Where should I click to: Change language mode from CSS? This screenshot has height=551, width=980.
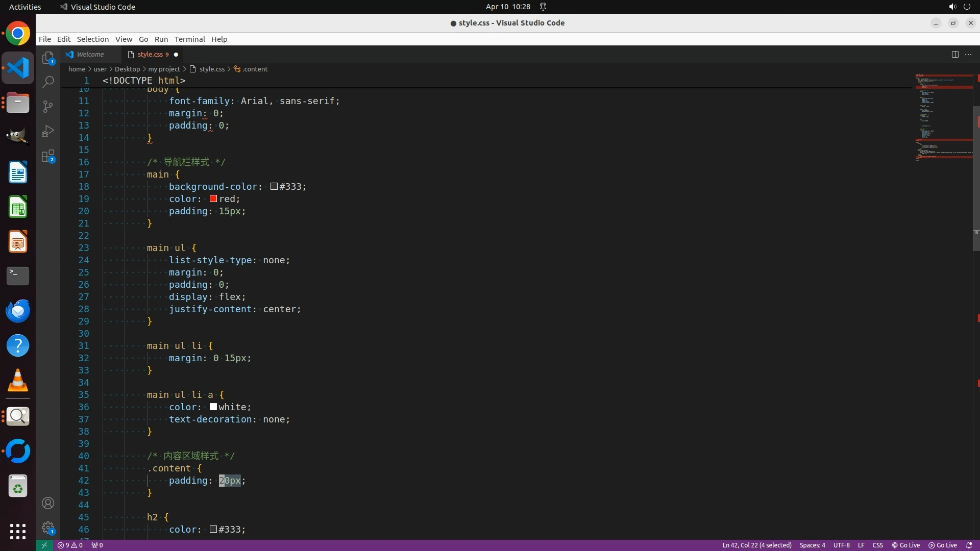click(877, 545)
